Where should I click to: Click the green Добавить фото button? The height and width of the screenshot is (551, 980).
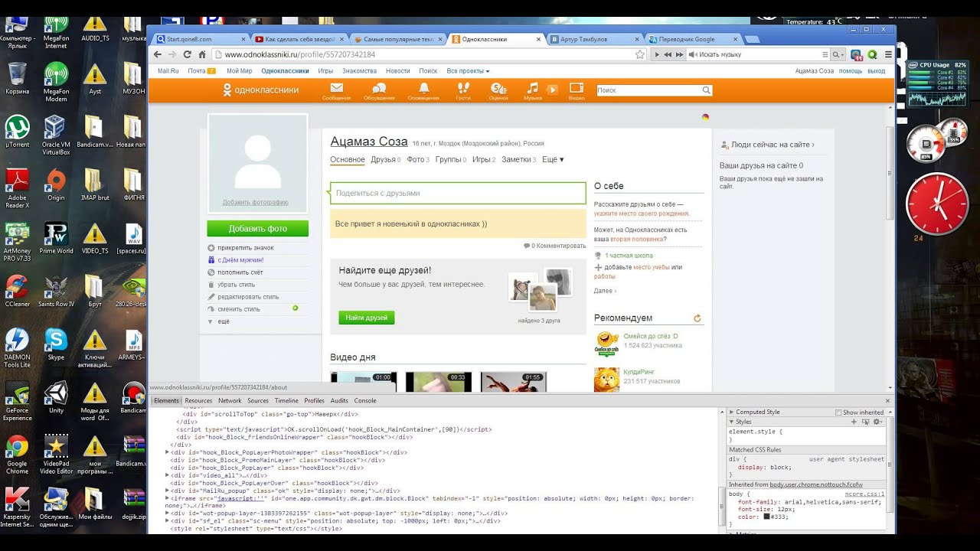257,229
